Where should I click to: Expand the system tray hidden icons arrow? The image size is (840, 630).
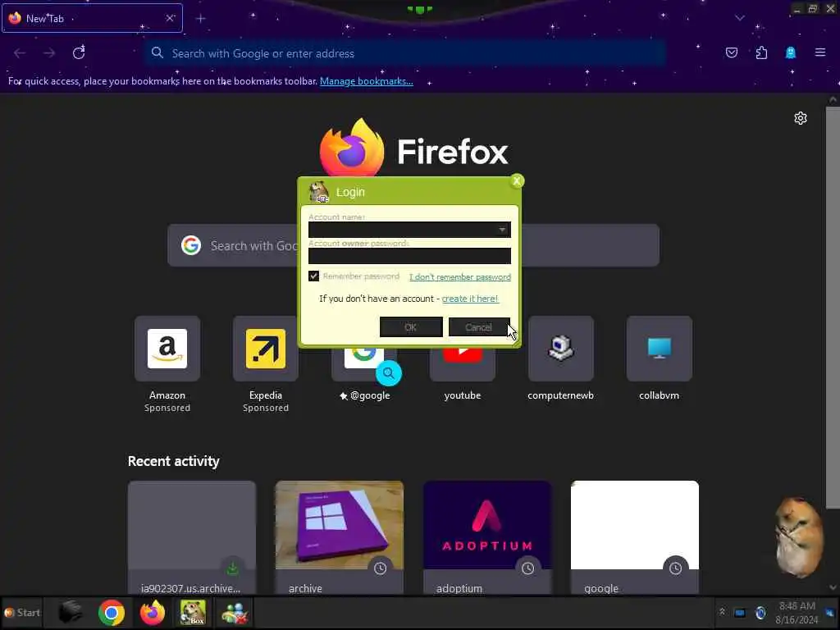[722, 612]
